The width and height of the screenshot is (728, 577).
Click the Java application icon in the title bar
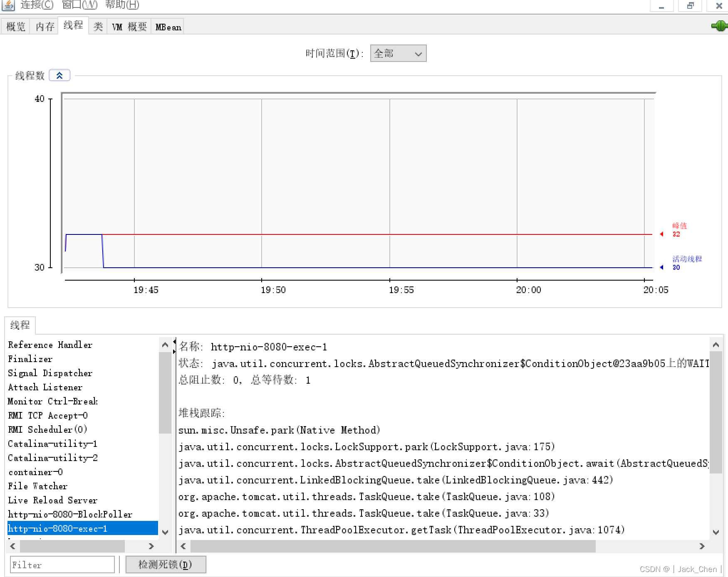pos(8,5)
